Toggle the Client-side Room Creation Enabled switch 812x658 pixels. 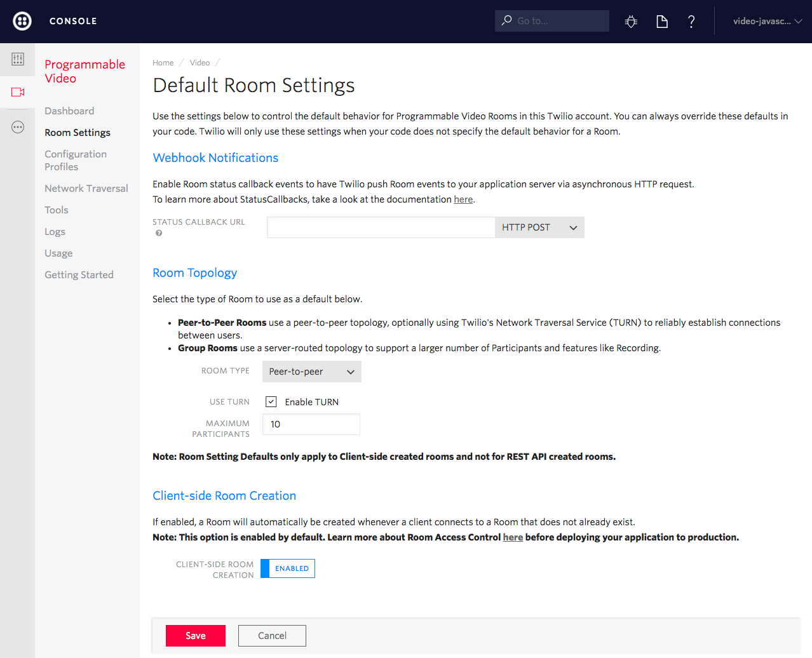288,568
